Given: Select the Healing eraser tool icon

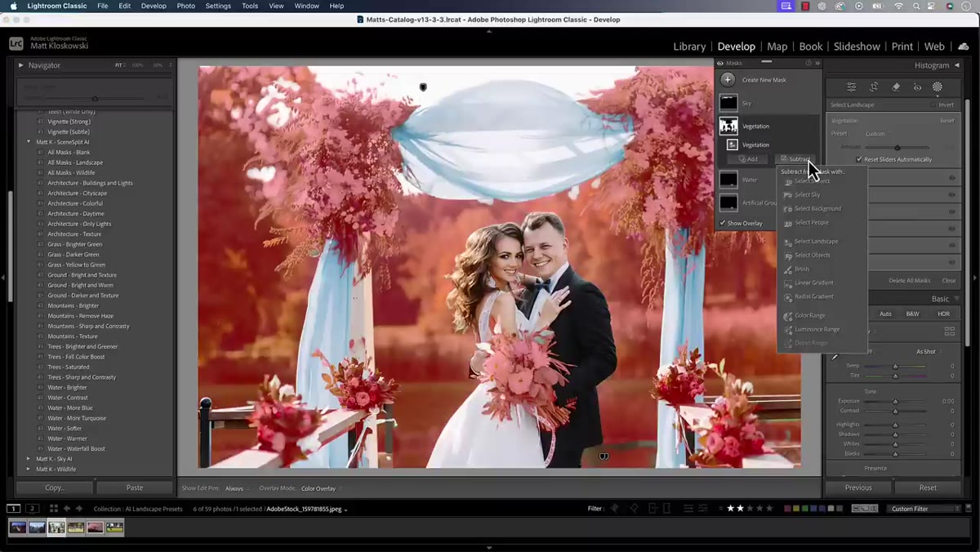Looking at the screenshot, I should click(896, 87).
